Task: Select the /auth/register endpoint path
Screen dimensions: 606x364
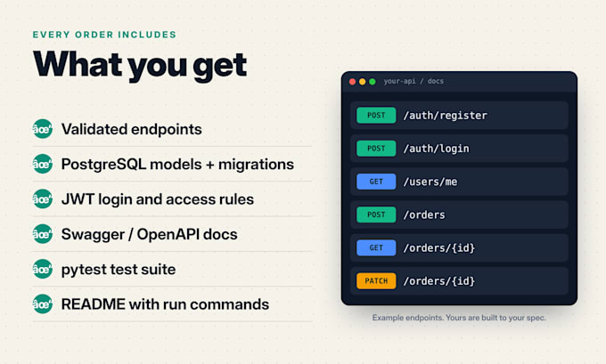Action: 446,116
